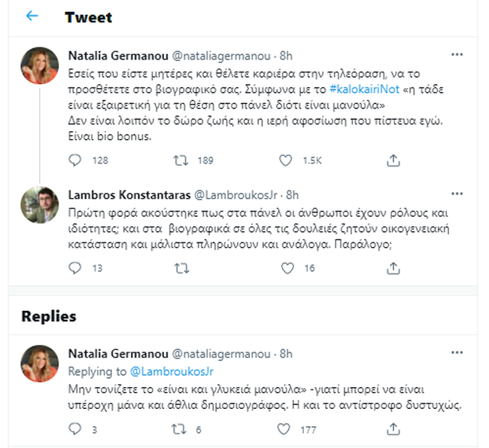Open more options on first Natalia tweet
The height and width of the screenshot is (448, 489).
click(457, 55)
